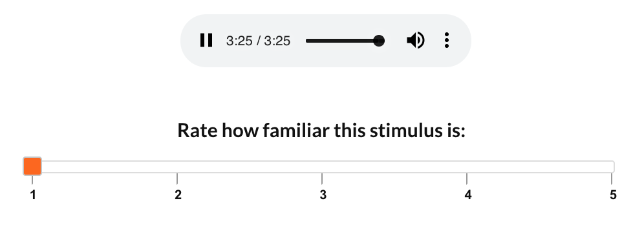Click tick mark above number 2
The image size is (644, 238).
pyautogui.click(x=177, y=178)
